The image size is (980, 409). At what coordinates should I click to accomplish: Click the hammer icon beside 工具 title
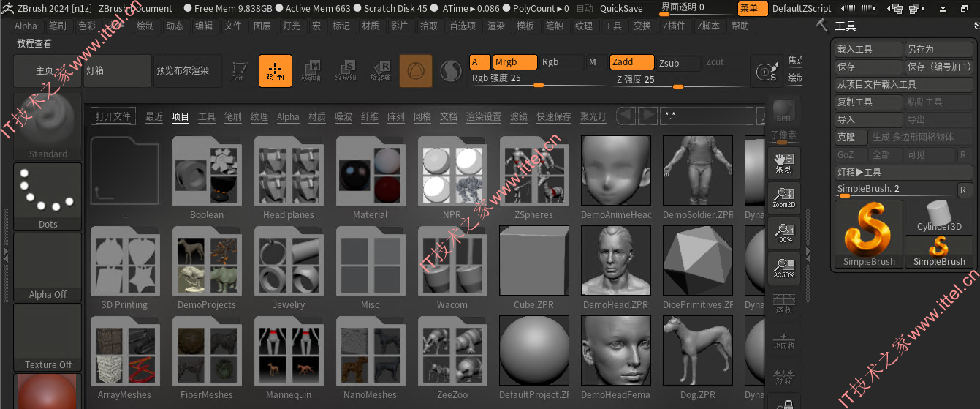click(822, 26)
